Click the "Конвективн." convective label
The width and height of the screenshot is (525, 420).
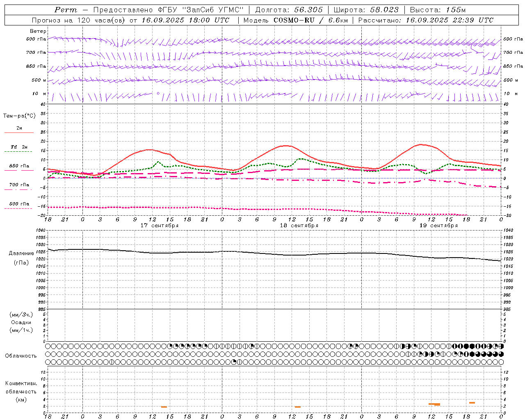[21, 383]
